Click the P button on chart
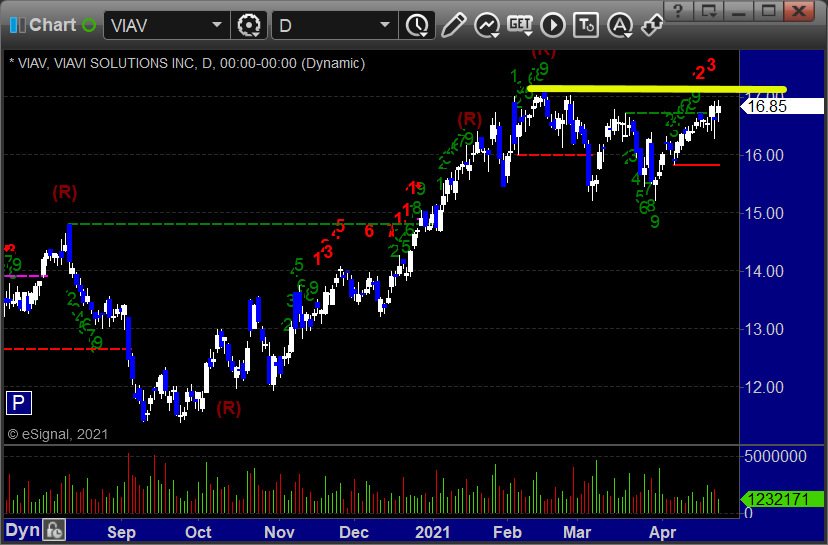 pyautogui.click(x=18, y=403)
